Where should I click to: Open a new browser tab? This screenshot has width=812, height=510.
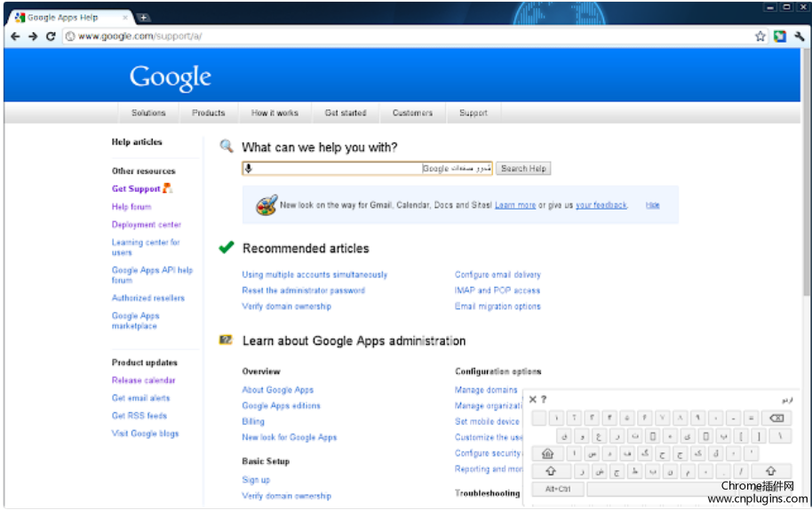(143, 18)
